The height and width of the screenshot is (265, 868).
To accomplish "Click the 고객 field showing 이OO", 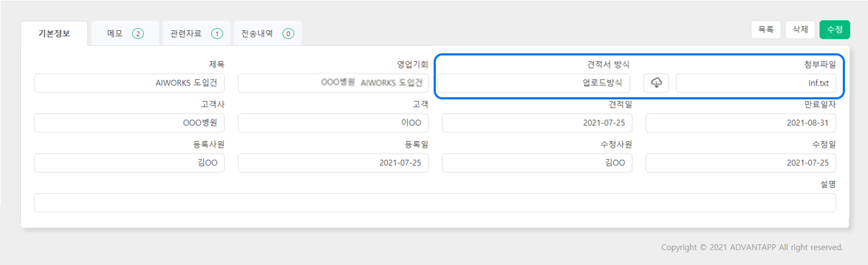I will [333, 123].
